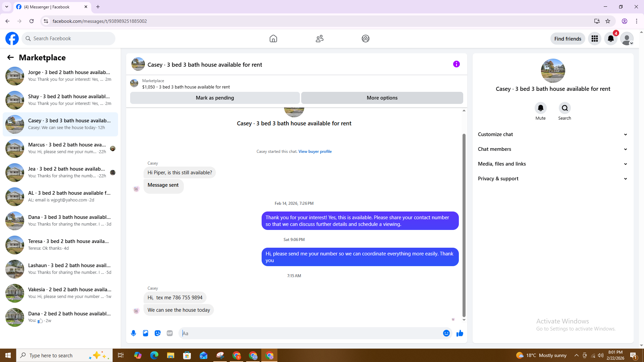644x362 pixels.
Task: Expand Privacy & support section
Action: pos(553,179)
